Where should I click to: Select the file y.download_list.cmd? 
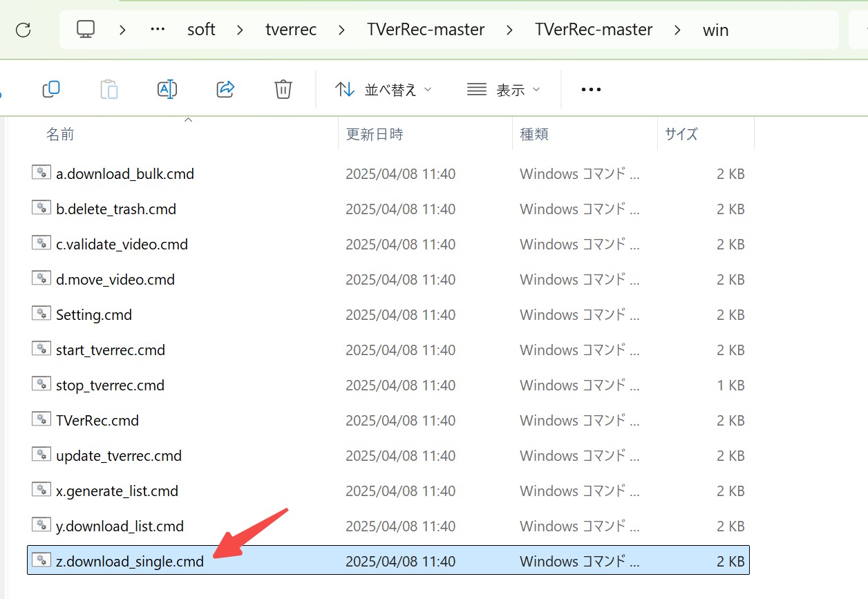click(x=120, y=526)
